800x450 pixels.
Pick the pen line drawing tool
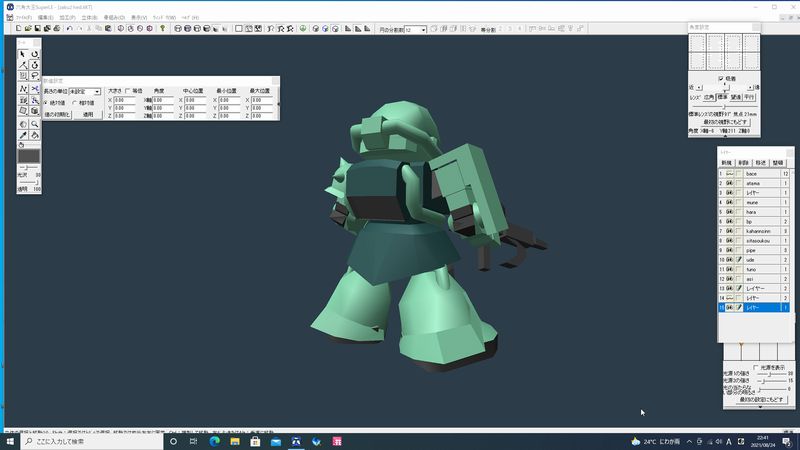[22, 65]
